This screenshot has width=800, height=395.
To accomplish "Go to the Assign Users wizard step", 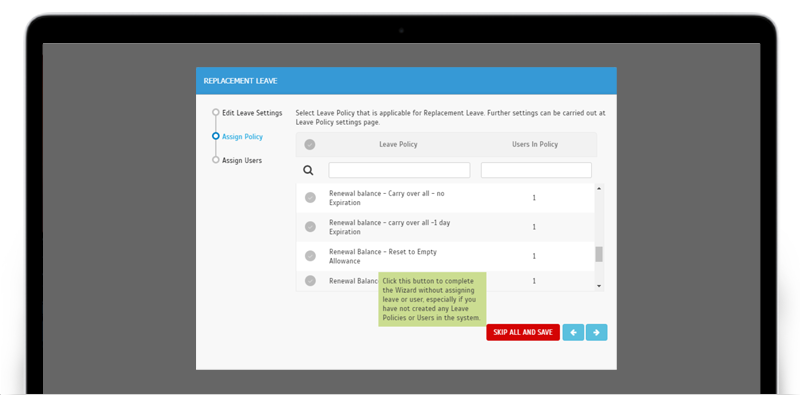I will (242, 160).
